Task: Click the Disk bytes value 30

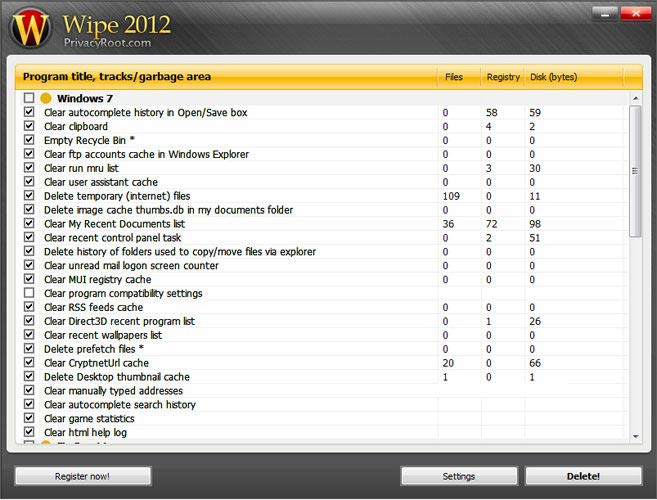Action: pos(535,168)
